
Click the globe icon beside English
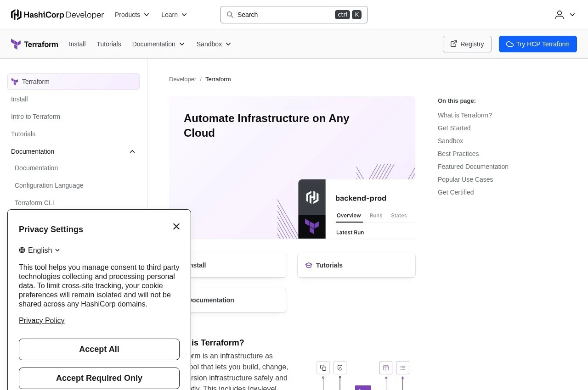click(22, 250)
